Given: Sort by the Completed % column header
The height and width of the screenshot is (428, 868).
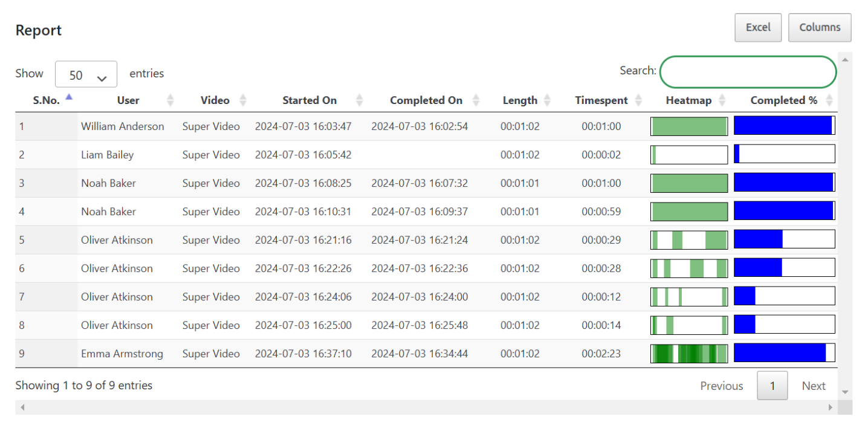Looking at the screenshot, I should [x=784, y=100].
